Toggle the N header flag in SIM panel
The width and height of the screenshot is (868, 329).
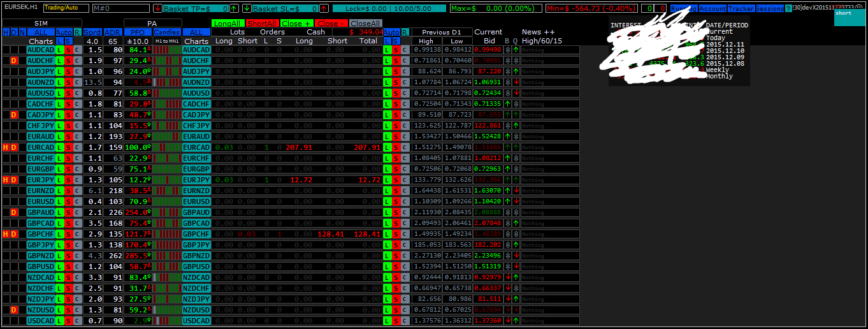click(x=22, y=32)
